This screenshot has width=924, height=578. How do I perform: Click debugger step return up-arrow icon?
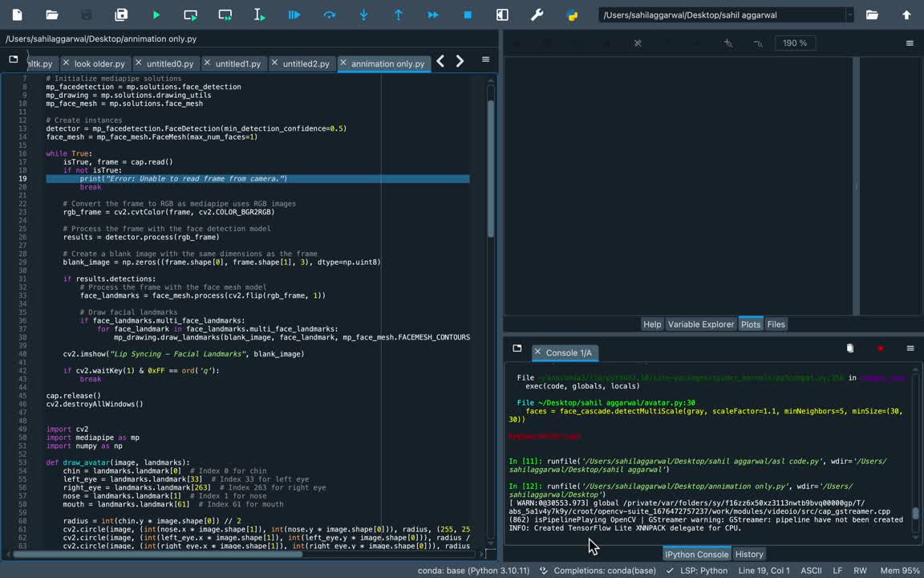399,14
